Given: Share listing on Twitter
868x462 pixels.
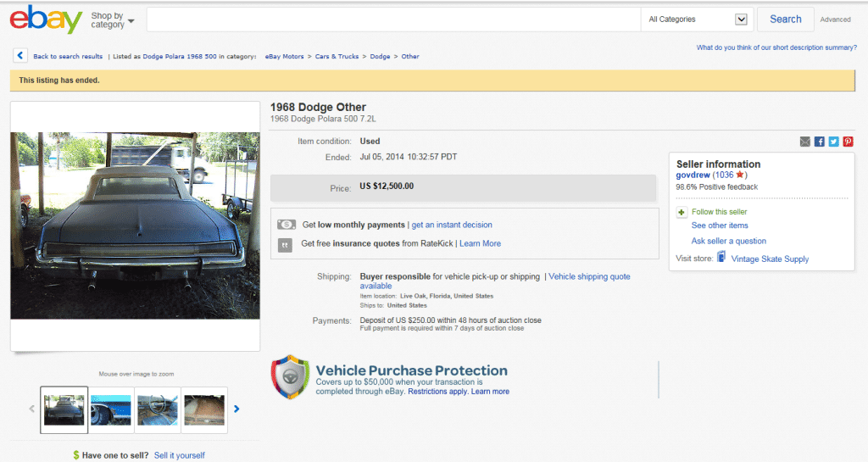Looking at the screenshot, I should tap(833, 142).
